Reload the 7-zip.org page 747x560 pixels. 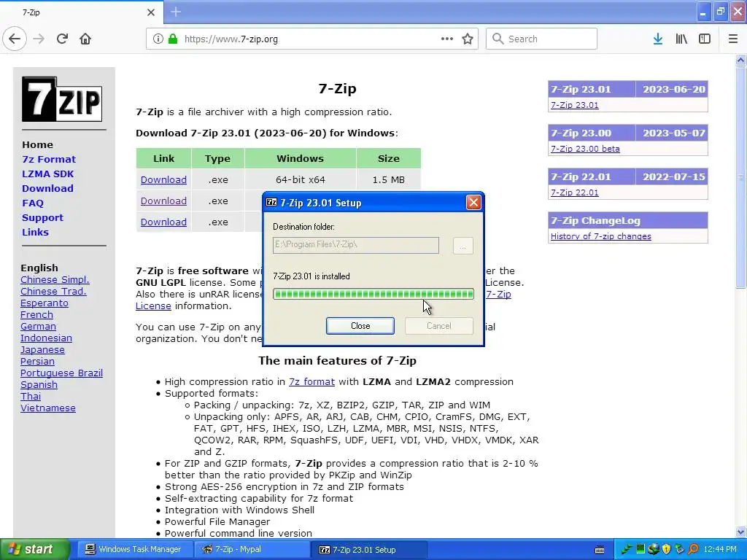coord(62,39)
